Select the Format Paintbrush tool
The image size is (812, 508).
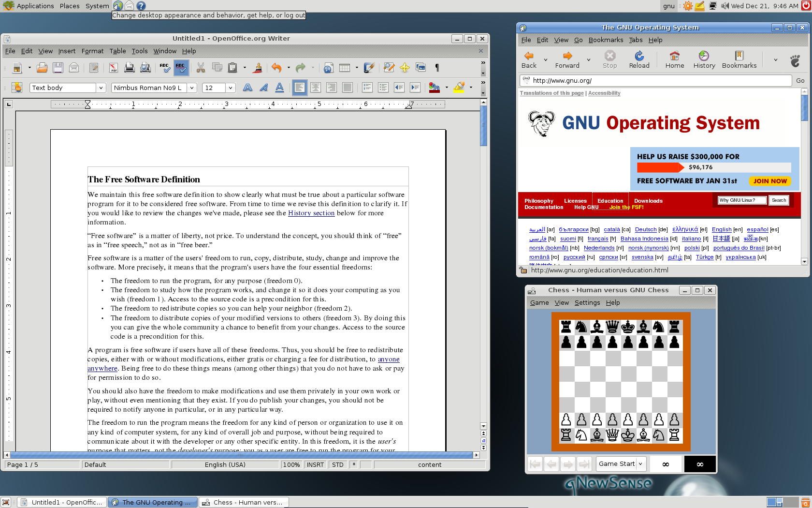point(258,68)
